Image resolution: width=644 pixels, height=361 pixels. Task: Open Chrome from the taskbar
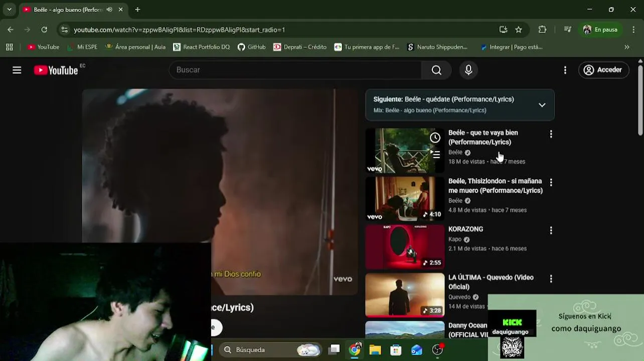(355, 350)
